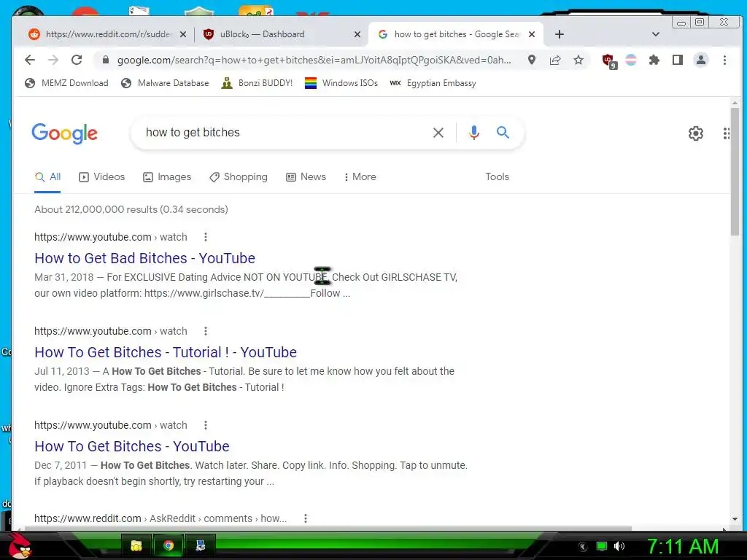Open Extensions puzzle piece menu

(654, 60)
